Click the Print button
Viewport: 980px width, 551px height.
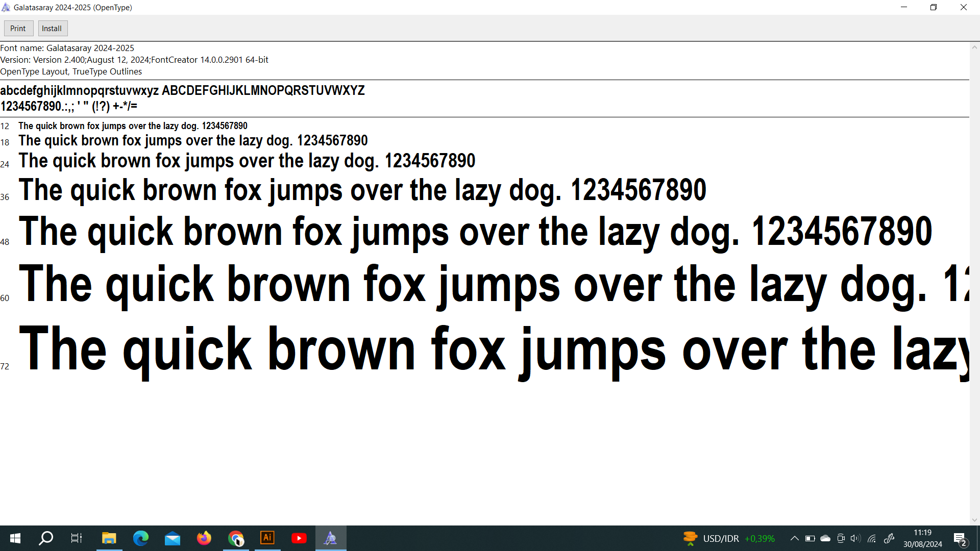pos(18,29)
